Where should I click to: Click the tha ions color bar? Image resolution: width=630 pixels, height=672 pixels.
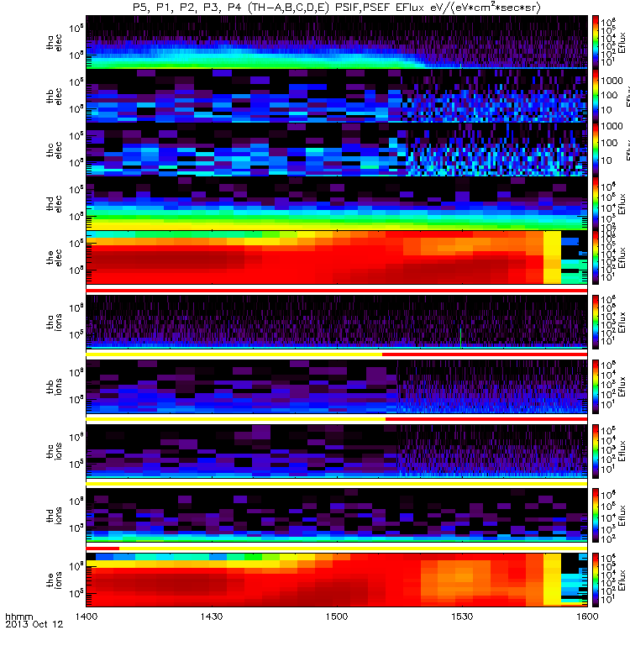click(596, 322)
